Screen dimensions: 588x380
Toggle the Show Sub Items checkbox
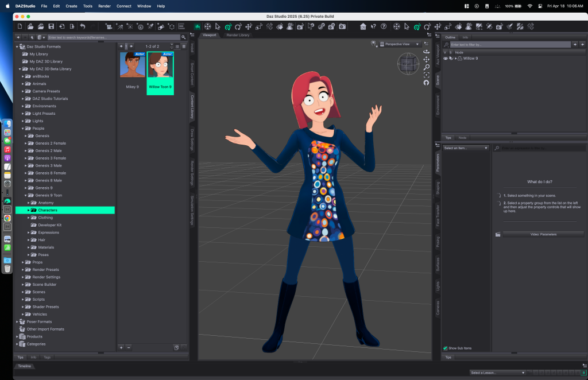pyautogui.click(x=446, y=348)
